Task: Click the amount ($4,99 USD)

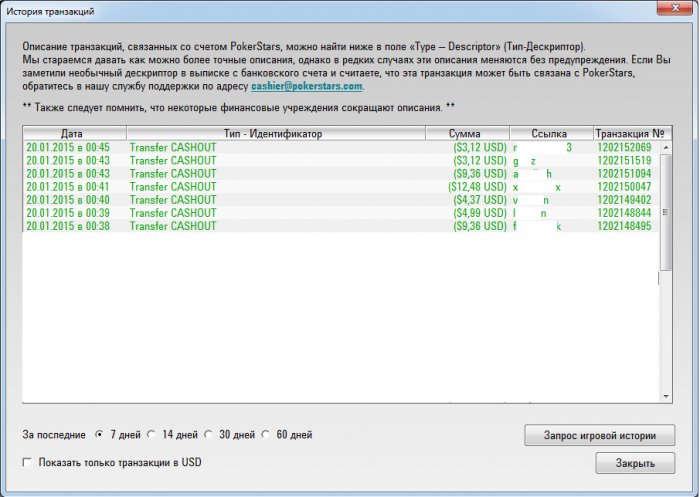Action: coord(480,213)
